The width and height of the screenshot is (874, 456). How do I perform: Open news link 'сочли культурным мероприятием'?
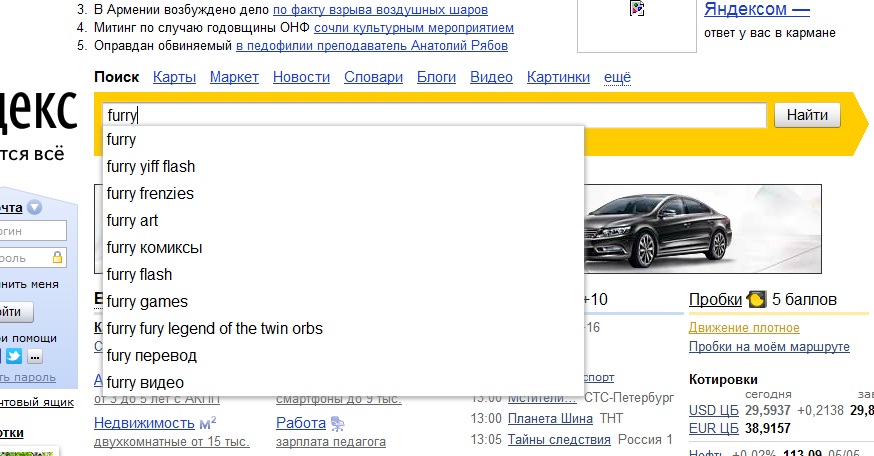pyautogui.click(x=414, y=28)
